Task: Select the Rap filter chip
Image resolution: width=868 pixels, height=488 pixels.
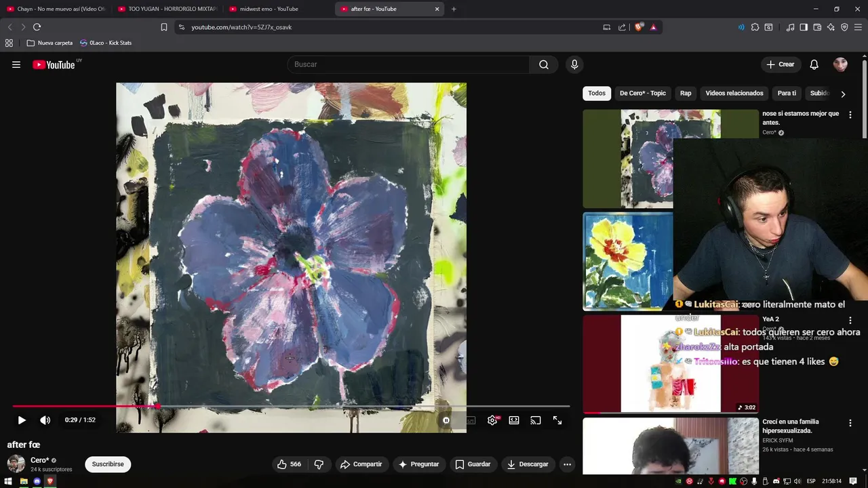Action: coord(686,93)
